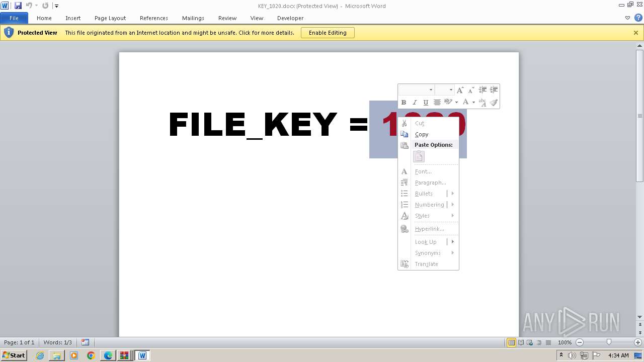Open the References ribbon tab
Viewport: 644px width, 362px height.
coord(154,18)
